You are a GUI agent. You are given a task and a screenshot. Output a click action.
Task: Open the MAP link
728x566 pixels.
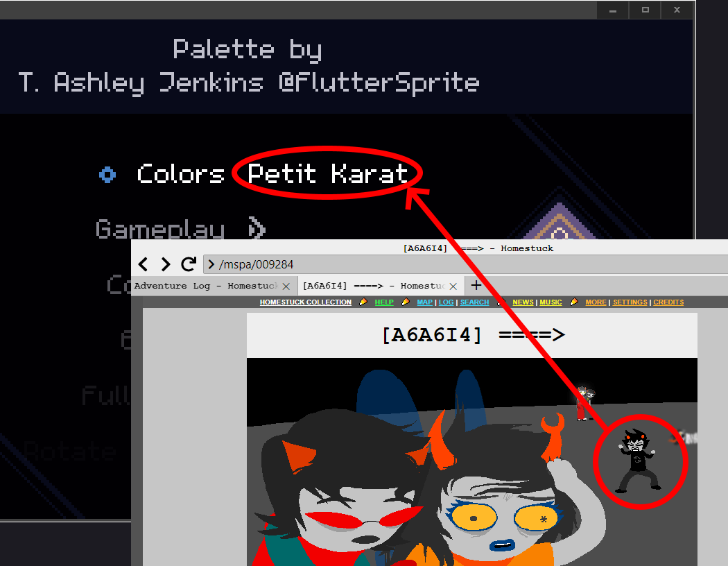click(x=424, y=302)
